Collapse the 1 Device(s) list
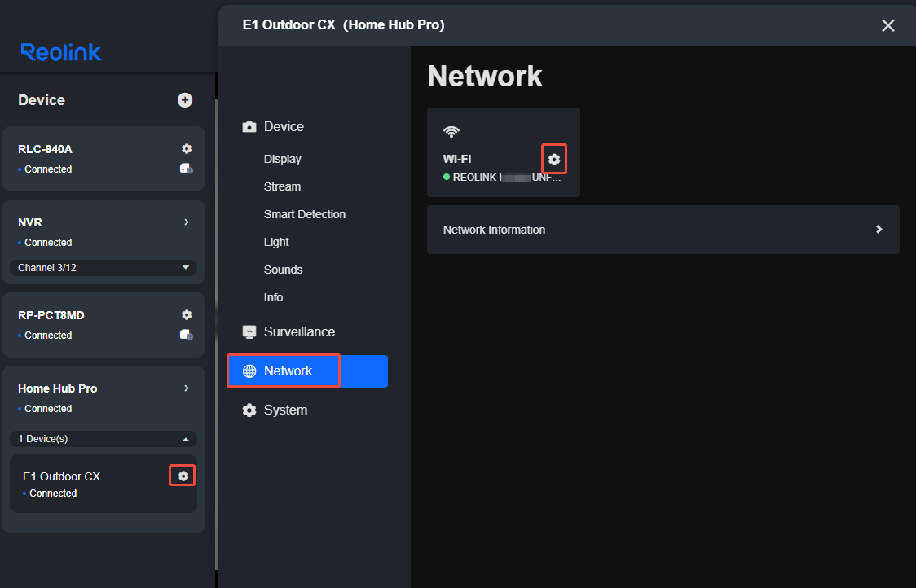The width and height of the screenshot is (916, 588). click(x=103, y=438)
